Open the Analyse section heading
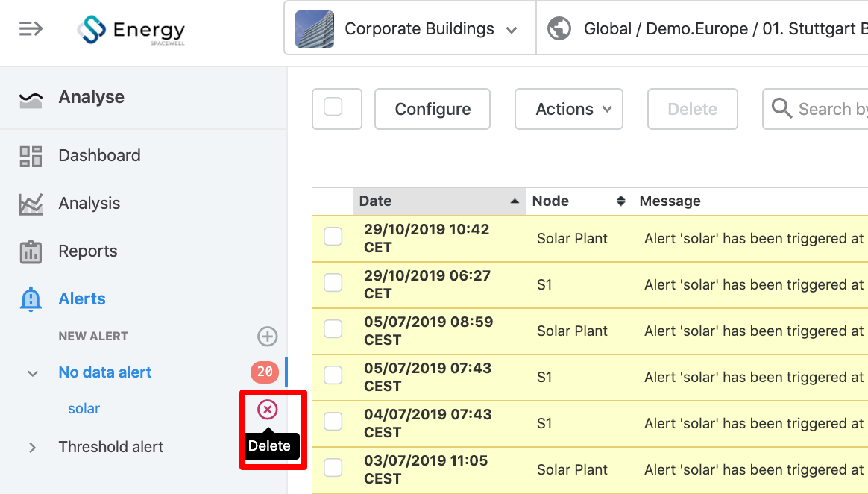868x494 pixels. [x=91, y=97]
